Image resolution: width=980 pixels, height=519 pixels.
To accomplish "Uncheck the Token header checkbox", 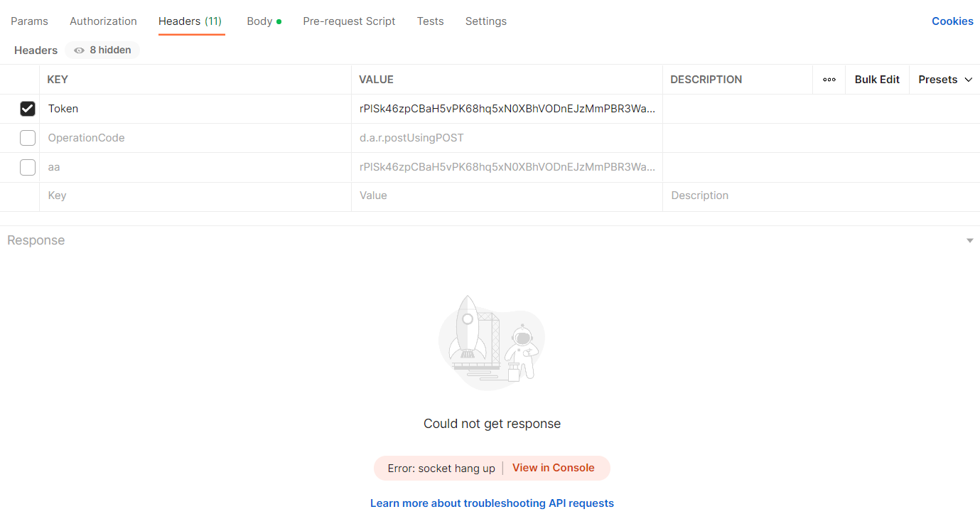I will [x=28, y=109].
